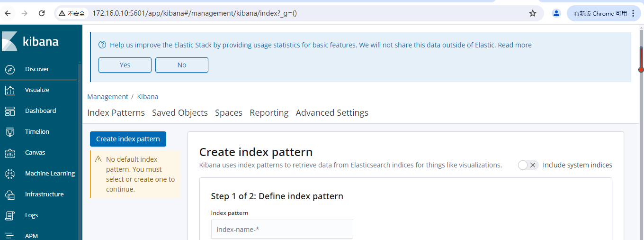
Task: Switch to Index Patterns tab
Action: point(116,112)
